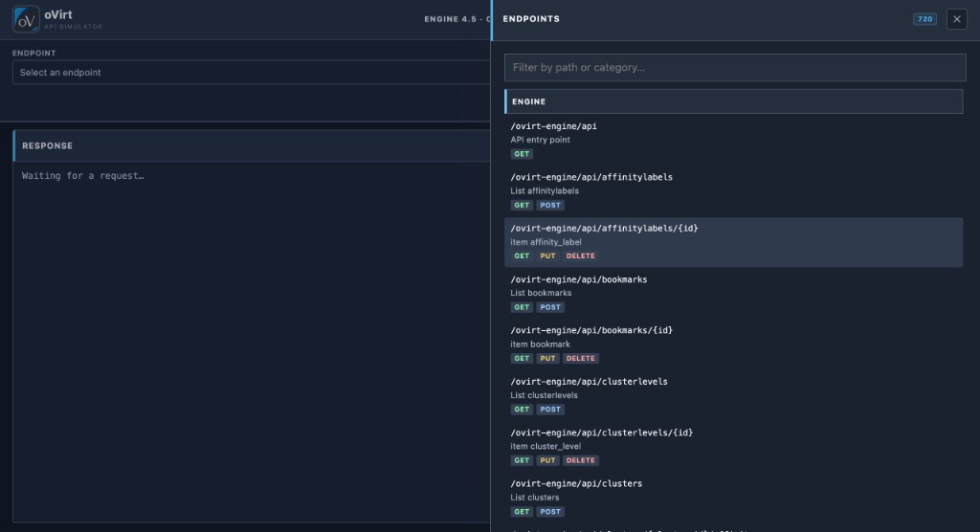Viewport: 980px width, 532px height.
Task: Click GET badge for List affinitylabels
Action: (522, 205)
